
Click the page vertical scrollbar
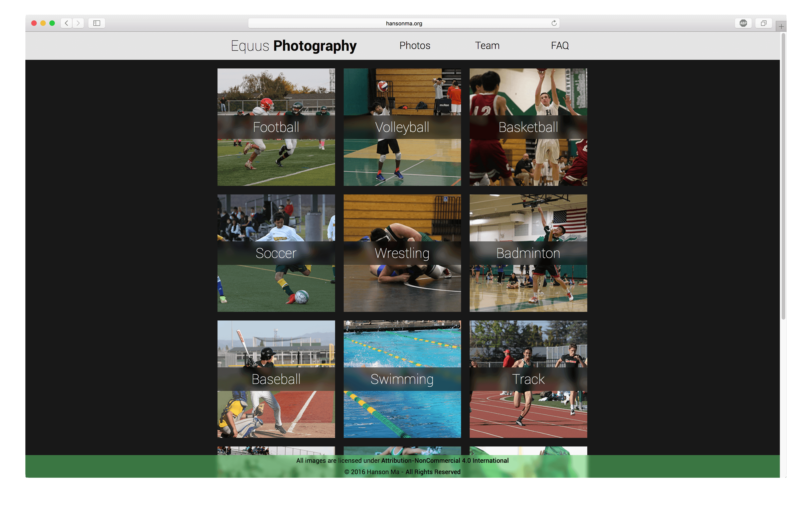783,175
